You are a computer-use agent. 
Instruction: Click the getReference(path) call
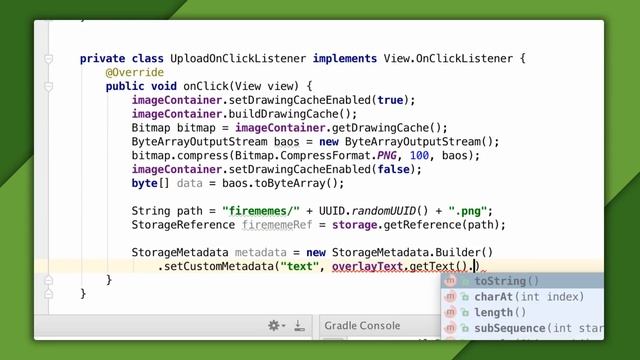pyautogui.click(x=441, y=225)
